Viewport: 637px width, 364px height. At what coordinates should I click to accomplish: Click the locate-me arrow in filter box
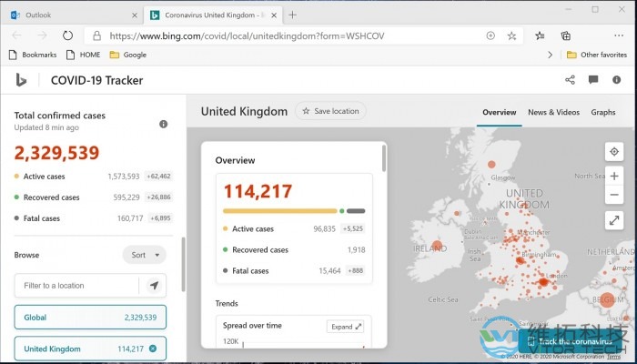(x=154, y=286)
